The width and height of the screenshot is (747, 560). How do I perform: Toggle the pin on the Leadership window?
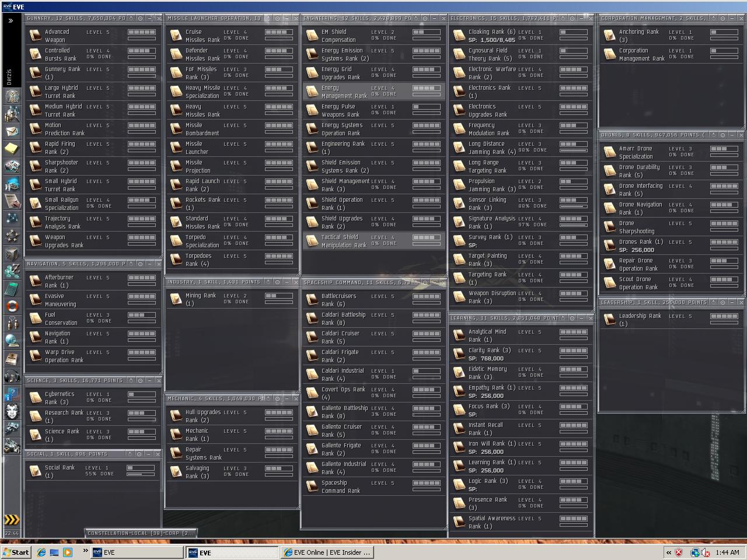tap(714, 302)
